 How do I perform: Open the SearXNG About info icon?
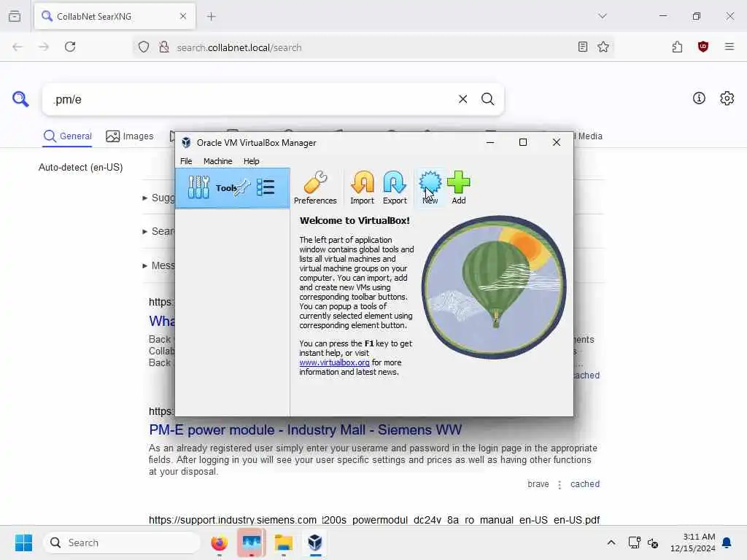[698, 98]
